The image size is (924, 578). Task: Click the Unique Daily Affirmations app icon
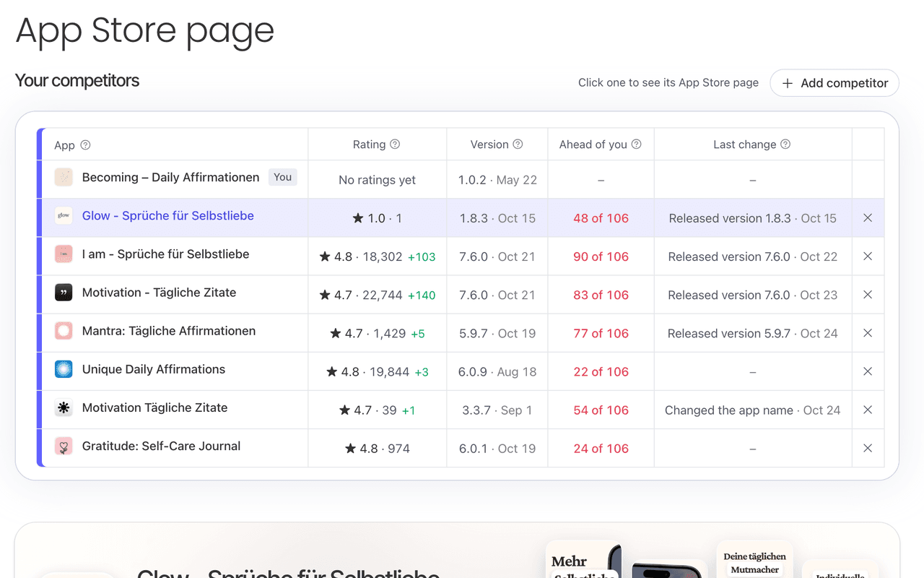64,369
